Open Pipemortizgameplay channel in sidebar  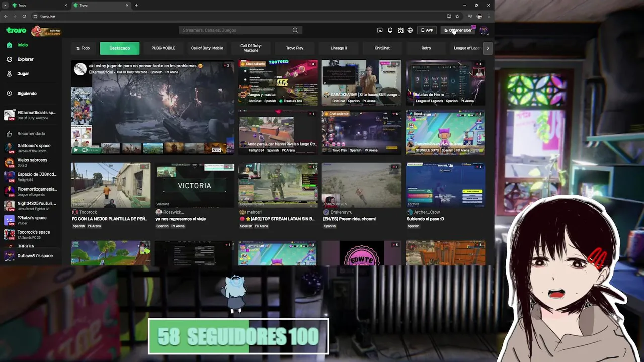point(30,191)
